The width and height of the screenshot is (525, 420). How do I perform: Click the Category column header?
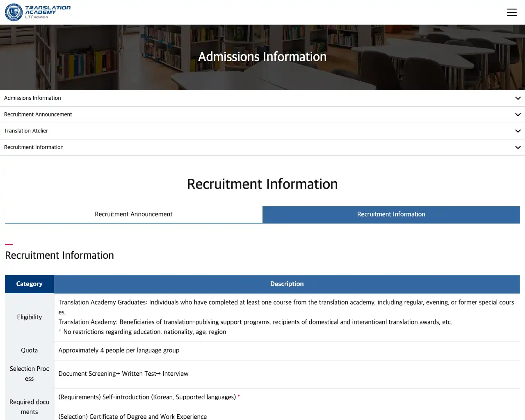pos(29,284)
